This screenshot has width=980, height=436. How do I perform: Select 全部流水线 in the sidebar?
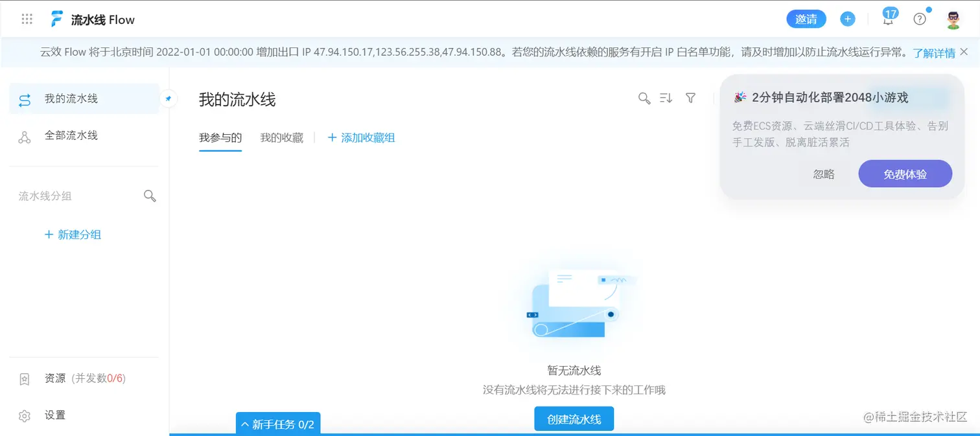pyautogui.click(x=84, y=136)
